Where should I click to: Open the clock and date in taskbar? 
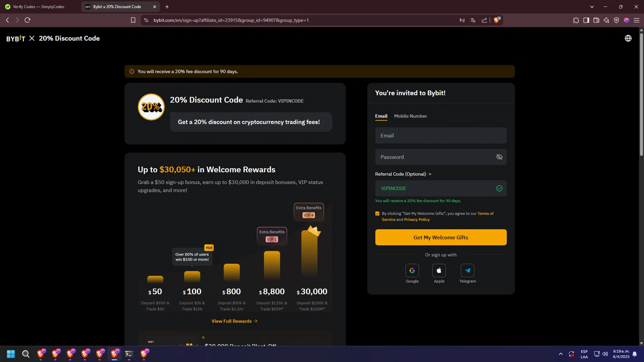point(621,354)
